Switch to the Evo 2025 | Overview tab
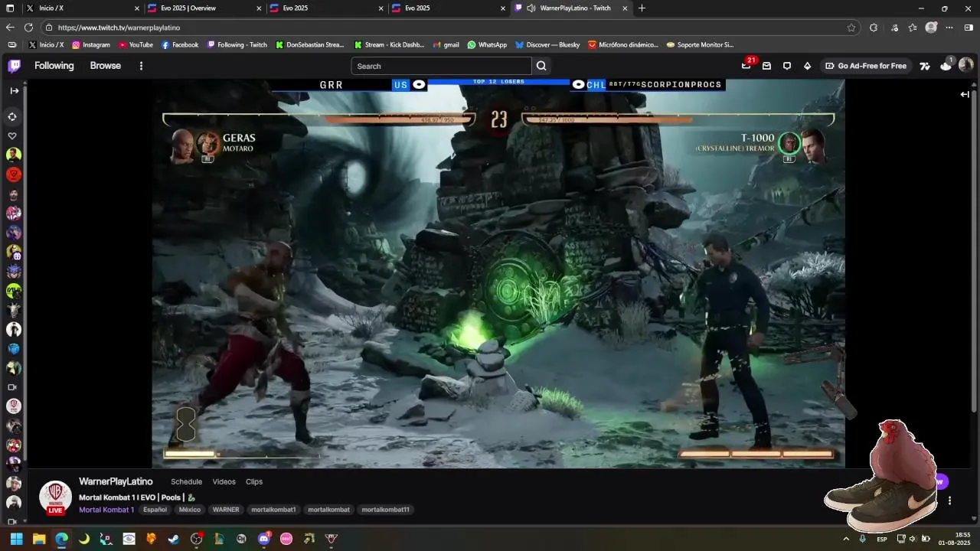Screen dimensions: 980x551 pos(204,8)
